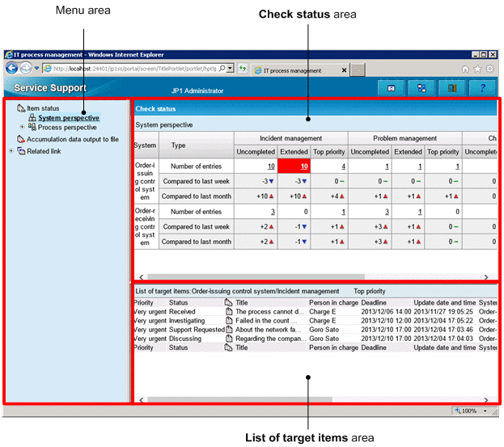Open the browser Home icon

click(x=464, y=70)
